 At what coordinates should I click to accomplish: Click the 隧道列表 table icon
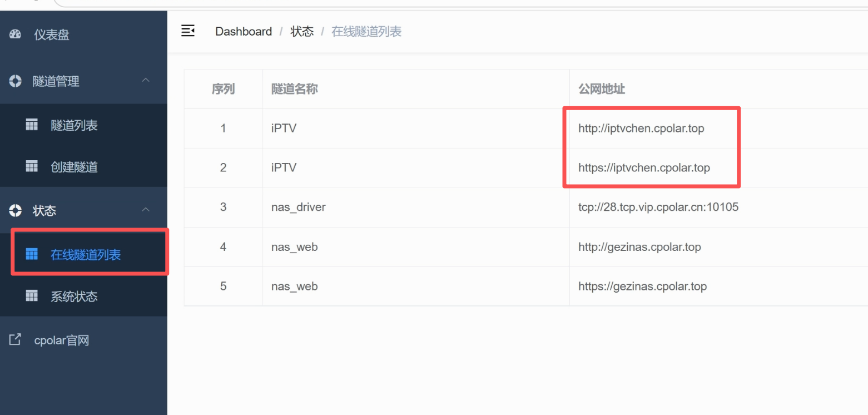(32, 125)
